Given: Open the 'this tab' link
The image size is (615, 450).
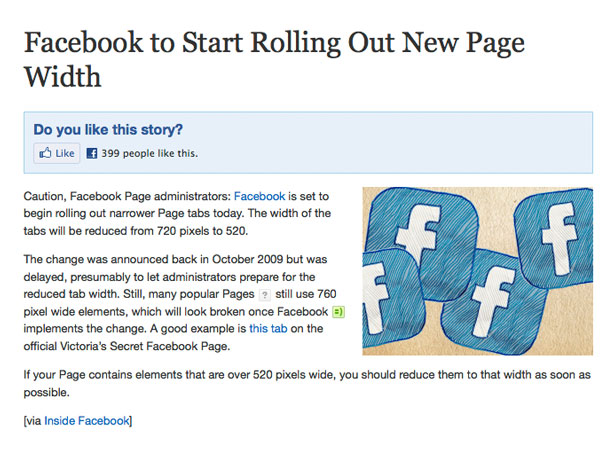Looking at the screenshot, I should point(268,328).
